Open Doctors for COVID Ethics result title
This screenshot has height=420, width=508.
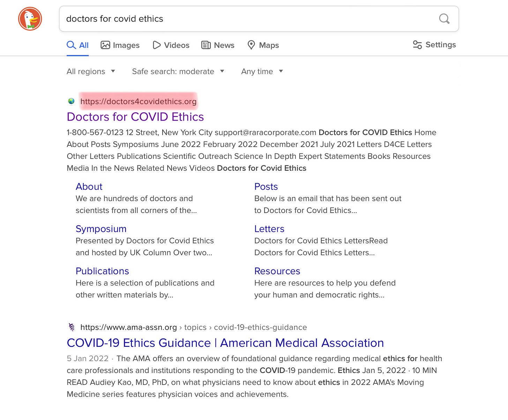tap(135, 117)
